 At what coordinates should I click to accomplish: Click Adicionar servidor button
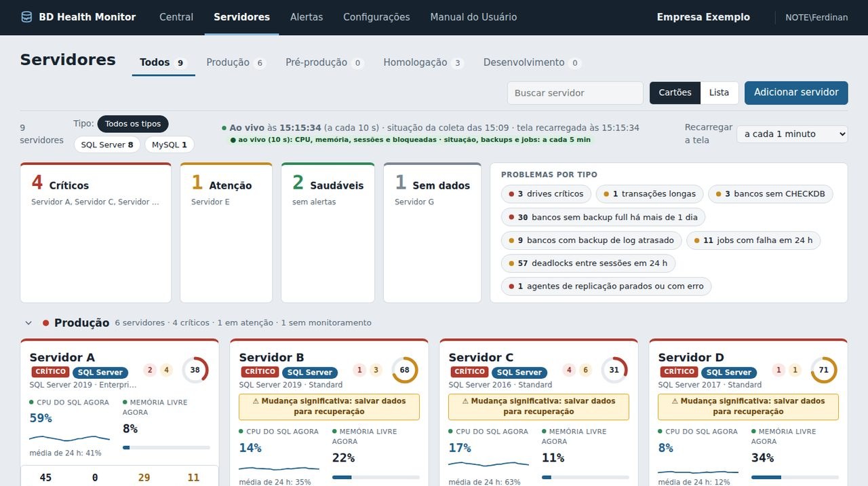796,93
